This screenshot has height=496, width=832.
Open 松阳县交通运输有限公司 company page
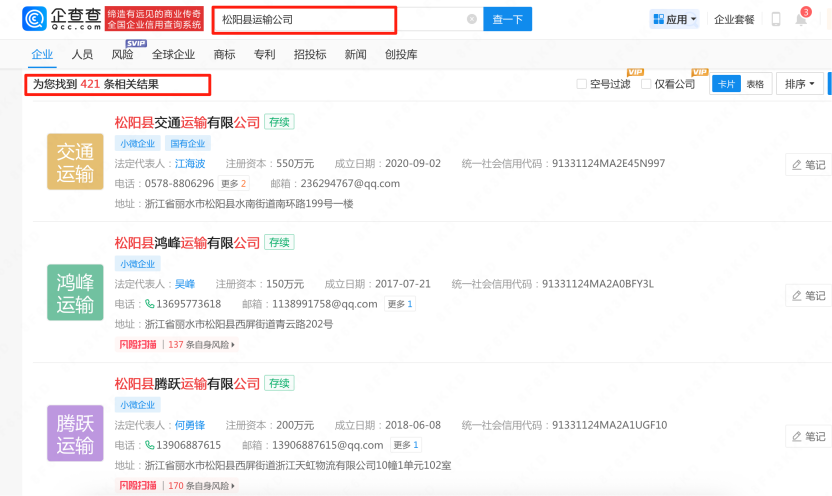tap(187, 123)
